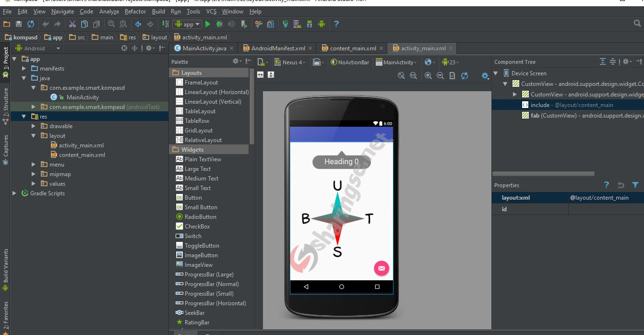Image resolution: width=644 pixels, height=335 pixels.
Task: Click Save All in the toolbar
Action: point(19,24)
